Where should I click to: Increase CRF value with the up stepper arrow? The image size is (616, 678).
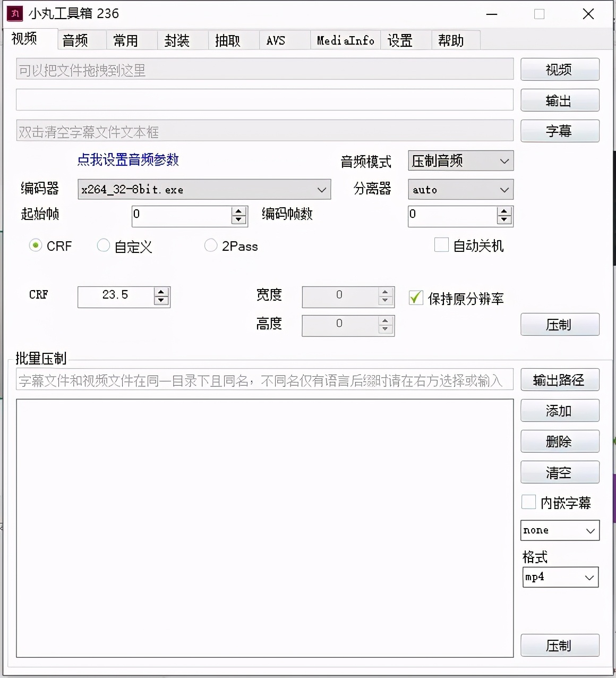point(161,292)
